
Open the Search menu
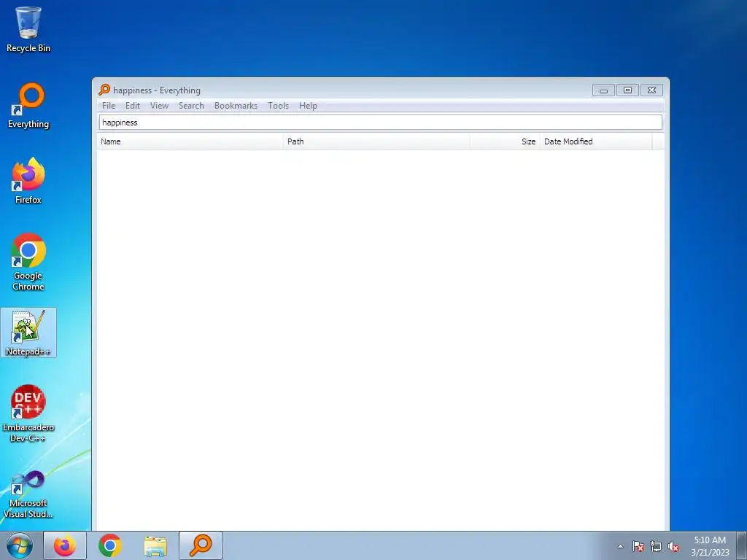[191, 106]
